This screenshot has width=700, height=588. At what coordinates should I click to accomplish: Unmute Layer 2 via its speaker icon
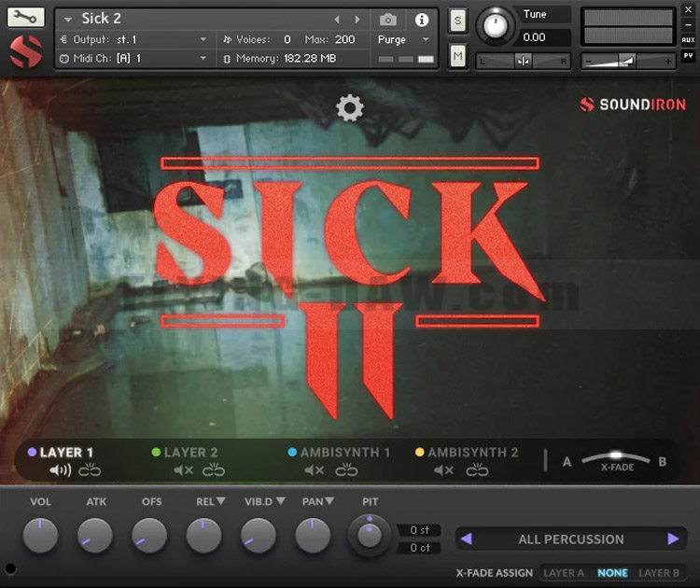(184, 470)
